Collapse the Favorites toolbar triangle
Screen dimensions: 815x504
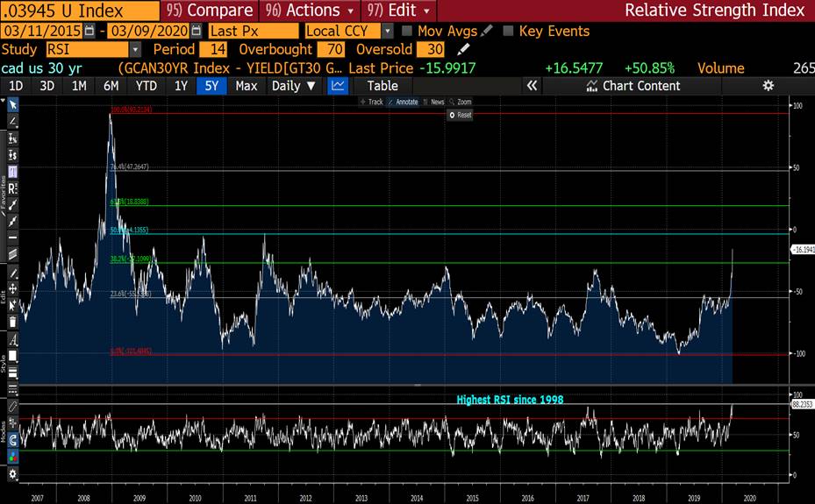pyautogui.click(x=3, y=100)
